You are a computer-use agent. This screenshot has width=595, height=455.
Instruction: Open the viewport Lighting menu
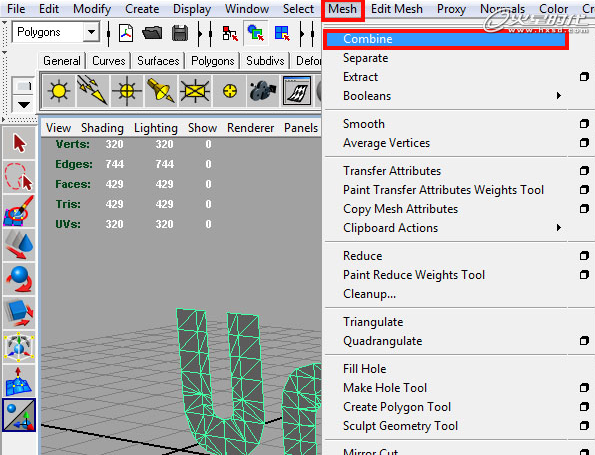156,128
